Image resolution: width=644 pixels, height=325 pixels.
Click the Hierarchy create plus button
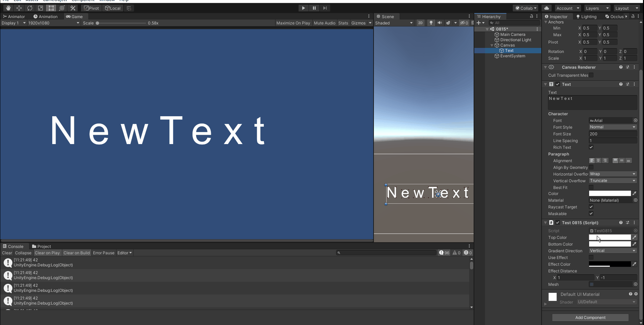(x=479, y=23)
